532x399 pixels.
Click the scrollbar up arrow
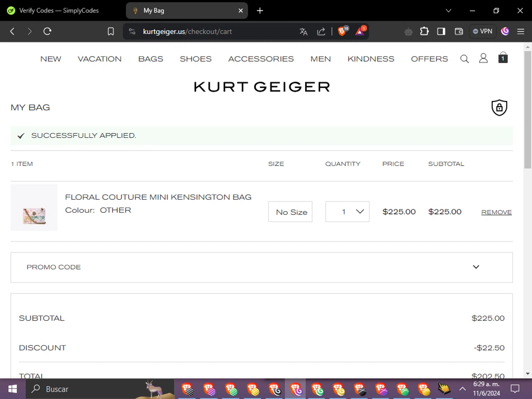click(528, 47)
